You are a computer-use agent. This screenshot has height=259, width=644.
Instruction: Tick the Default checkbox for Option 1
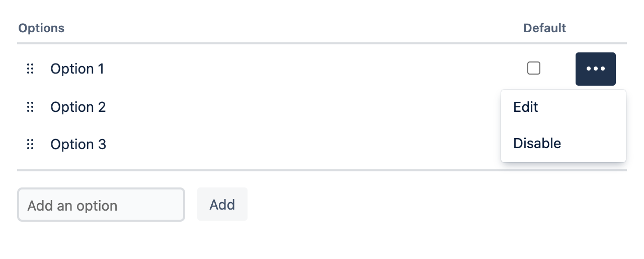coord(534,68)
